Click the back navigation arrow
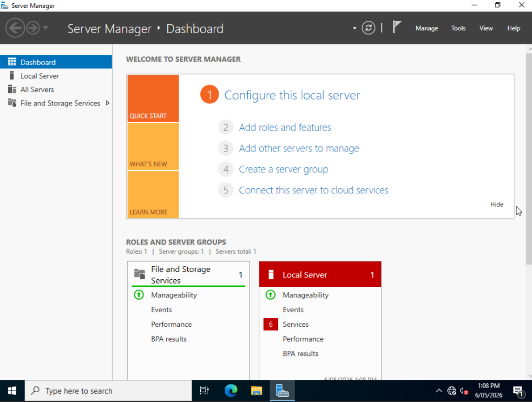The image size is (532, 402). (x=15, y=28)
